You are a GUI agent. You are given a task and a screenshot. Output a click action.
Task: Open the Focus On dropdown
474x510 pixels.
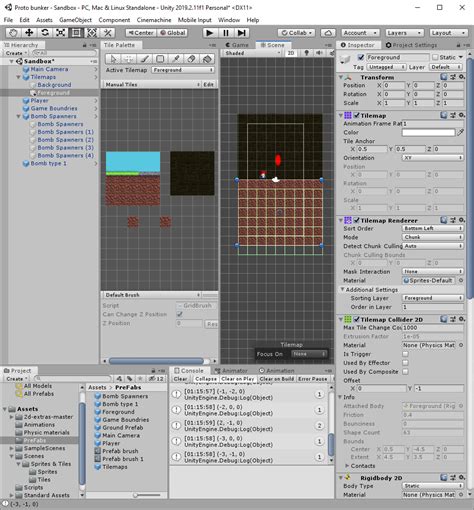[x=309, y=354]
